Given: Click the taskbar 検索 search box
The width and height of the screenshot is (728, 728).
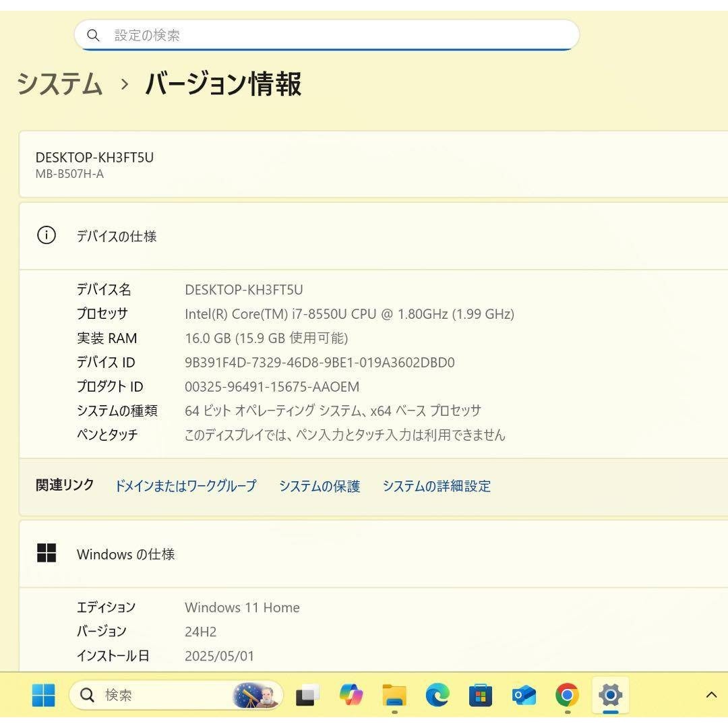Looking at the screenshot, I should pos(176,695).
